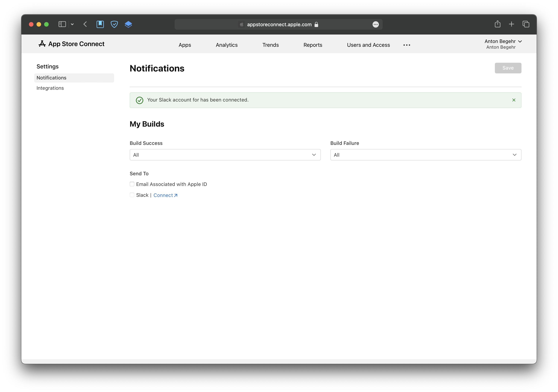Open Users and Access
This screenshot has height=392, width=558.
click(x=368, y=45)
